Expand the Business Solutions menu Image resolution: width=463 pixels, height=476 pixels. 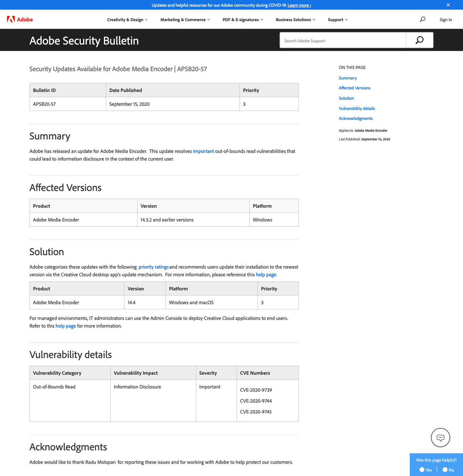tap(296, 20)
